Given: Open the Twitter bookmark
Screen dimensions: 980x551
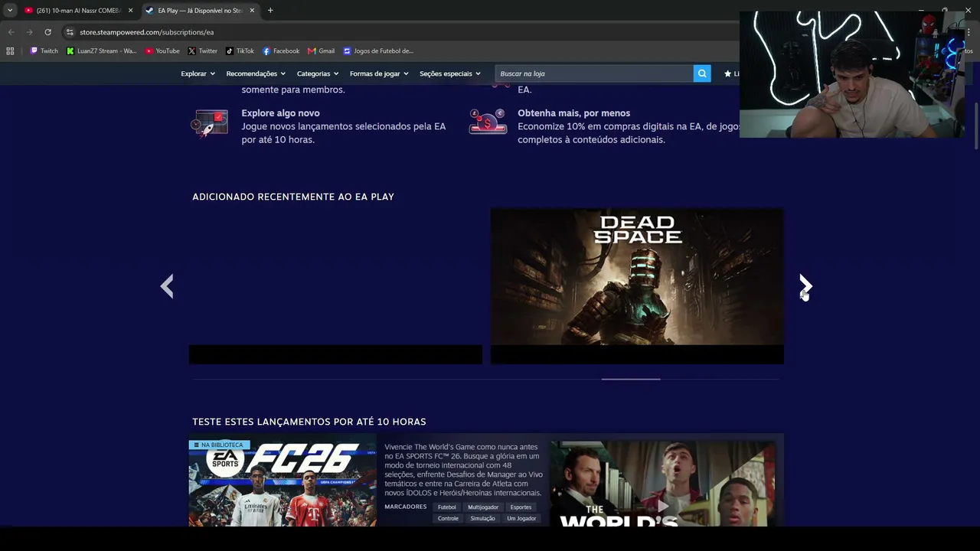Looking at the screenshot, I should [x=203, y=51].
